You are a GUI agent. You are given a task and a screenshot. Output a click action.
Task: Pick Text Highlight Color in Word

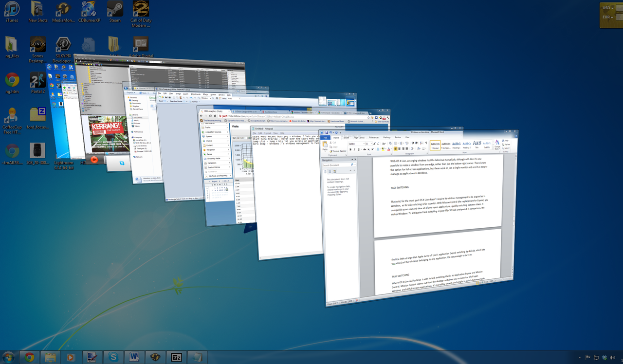click(383, 149)
